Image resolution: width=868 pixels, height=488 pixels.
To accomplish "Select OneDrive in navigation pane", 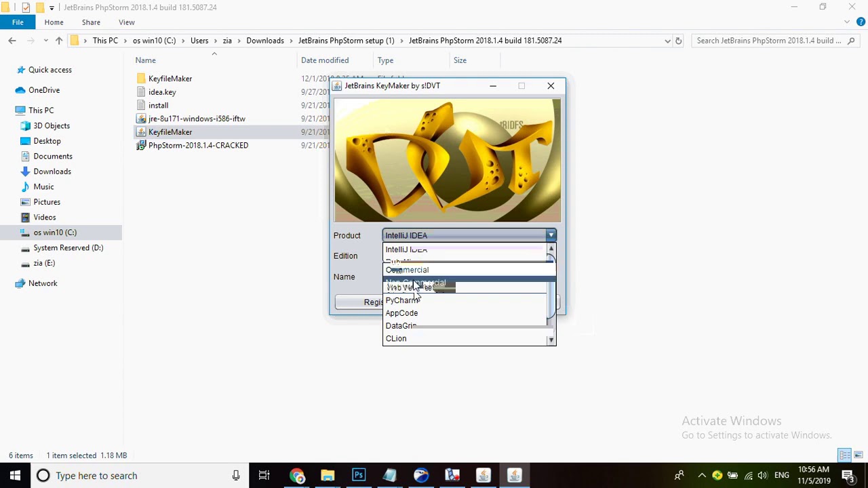I will pyautogui.click(x=44, y=90).
